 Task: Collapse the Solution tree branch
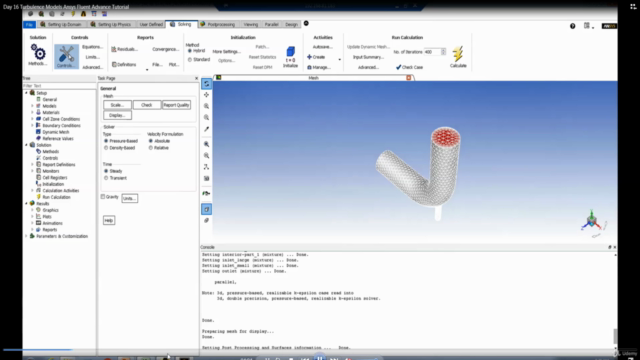click(27, 145)
